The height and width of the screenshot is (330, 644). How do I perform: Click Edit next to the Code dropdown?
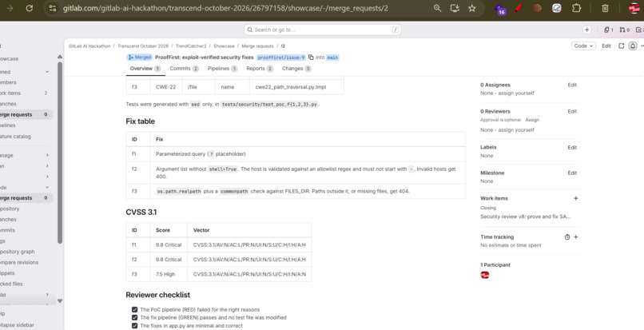(x=606, y=46)
